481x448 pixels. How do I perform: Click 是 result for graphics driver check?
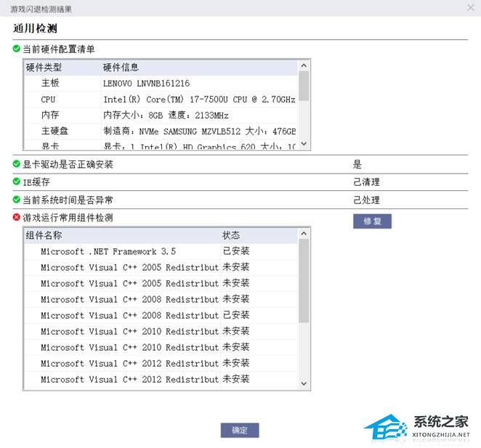point(357,164)
